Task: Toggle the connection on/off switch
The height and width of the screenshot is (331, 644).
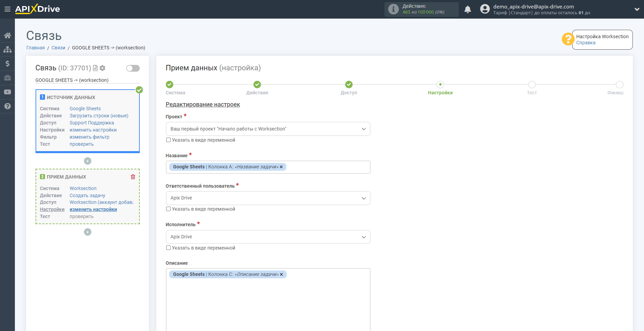Action: (x=133, y=68)
